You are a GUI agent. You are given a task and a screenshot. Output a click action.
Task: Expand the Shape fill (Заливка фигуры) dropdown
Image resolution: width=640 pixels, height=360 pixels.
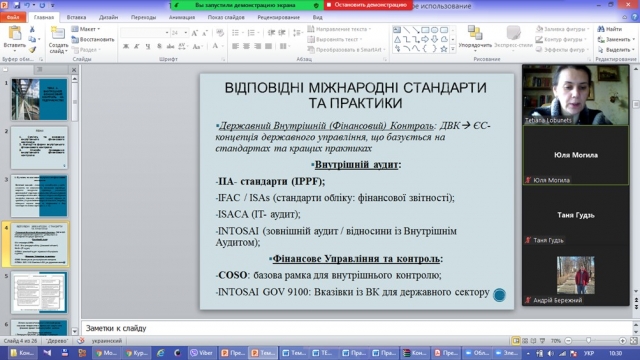pos(563,29)
